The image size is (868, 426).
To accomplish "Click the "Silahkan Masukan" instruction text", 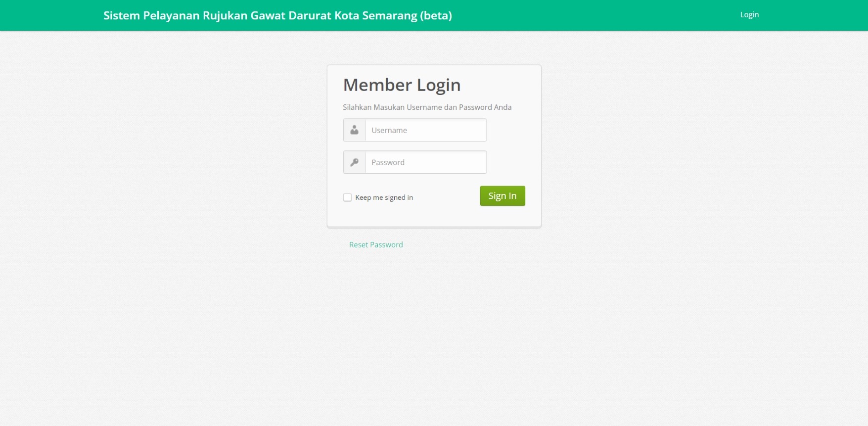I will 374,107.
